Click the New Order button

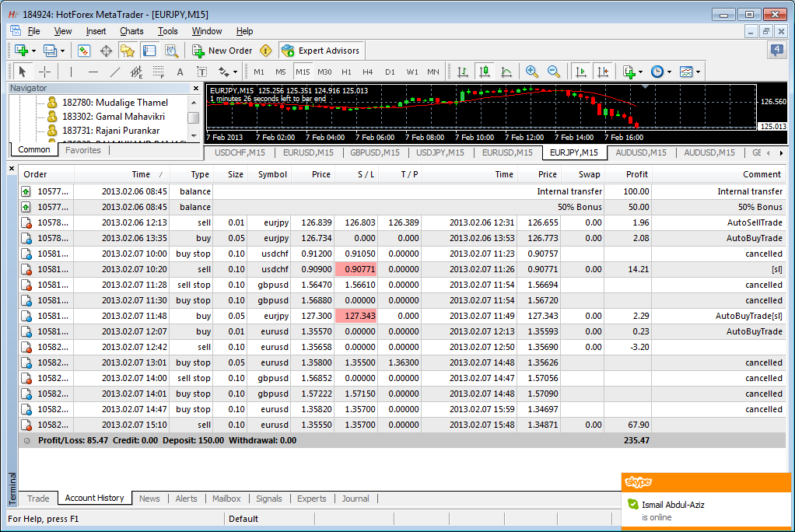click(222, 51)
